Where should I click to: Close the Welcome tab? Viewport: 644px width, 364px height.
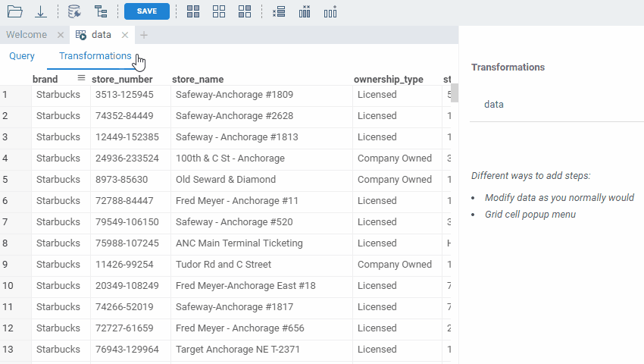(61, 35)
